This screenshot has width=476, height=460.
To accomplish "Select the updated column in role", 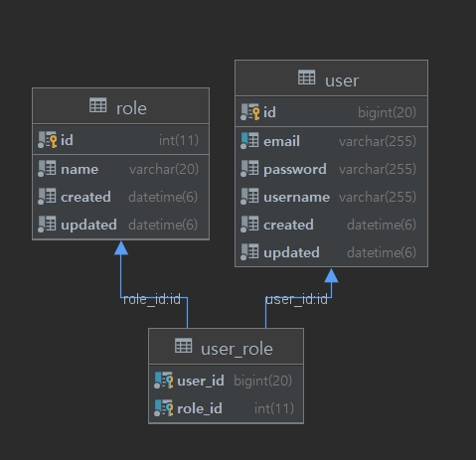I will tap(88, 226).
